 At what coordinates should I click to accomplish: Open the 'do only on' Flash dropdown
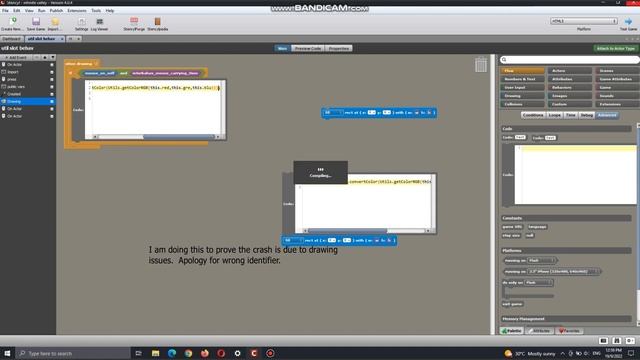(539, 282)
